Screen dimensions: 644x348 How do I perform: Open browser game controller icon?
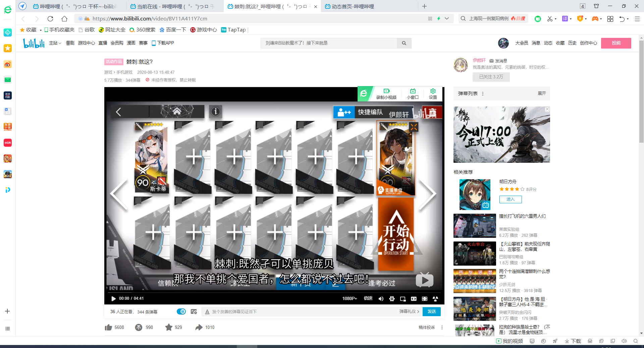point(595,19)
